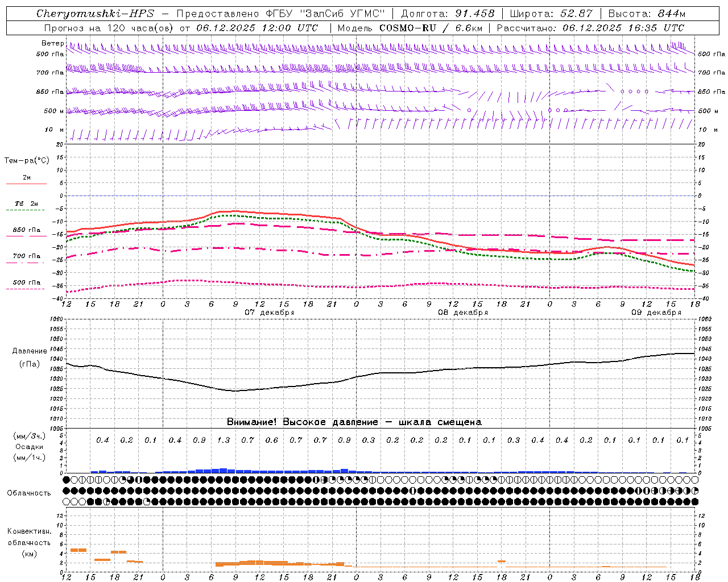
Task: Click the 'Конвективн.' convective cloud label
Action: [30, 531]
